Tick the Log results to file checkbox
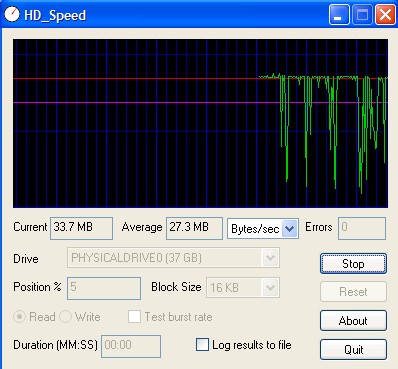The image size is (398, 369). (x=202, y=345)
